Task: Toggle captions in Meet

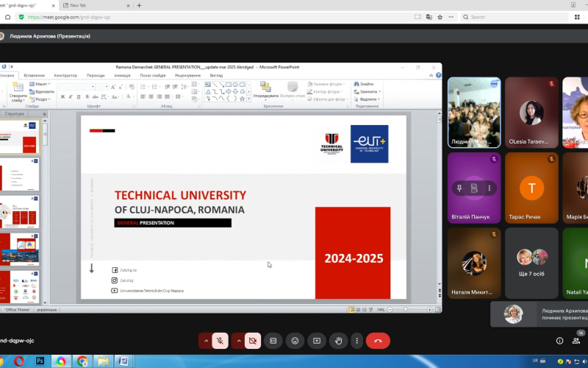Action: [273, 341]
